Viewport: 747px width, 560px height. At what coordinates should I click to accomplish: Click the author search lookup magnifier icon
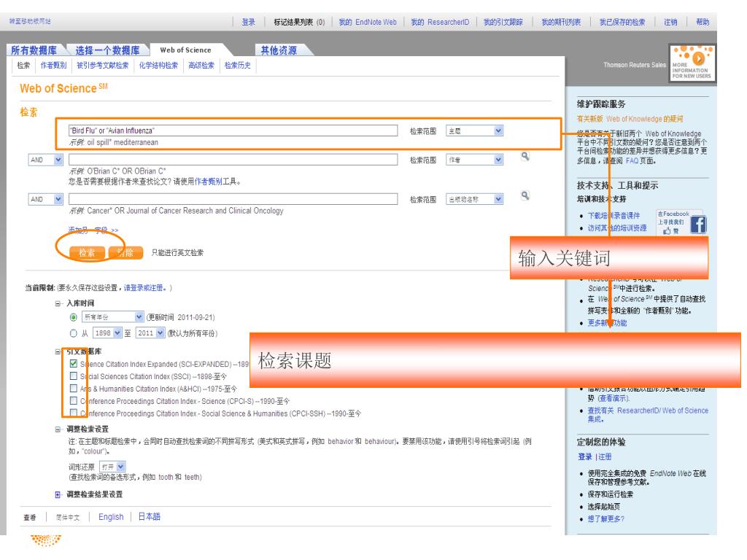click(525, 156)
